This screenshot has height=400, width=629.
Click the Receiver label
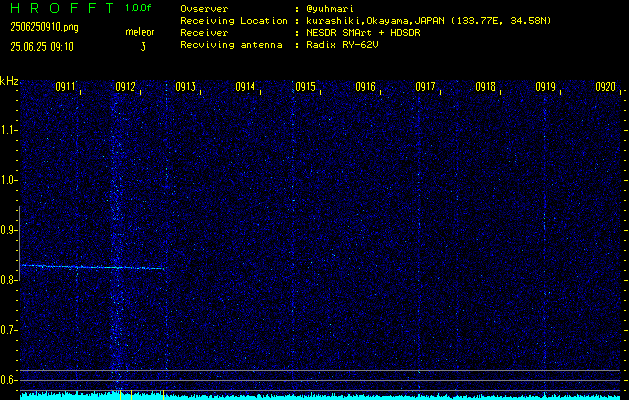coord(204,33)
